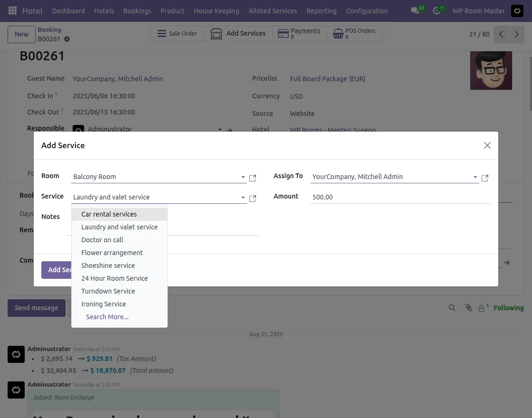The width and height of the screenshot is (532, 418).
Task: Open the House Keeping menu
Action: pos(217,10)
